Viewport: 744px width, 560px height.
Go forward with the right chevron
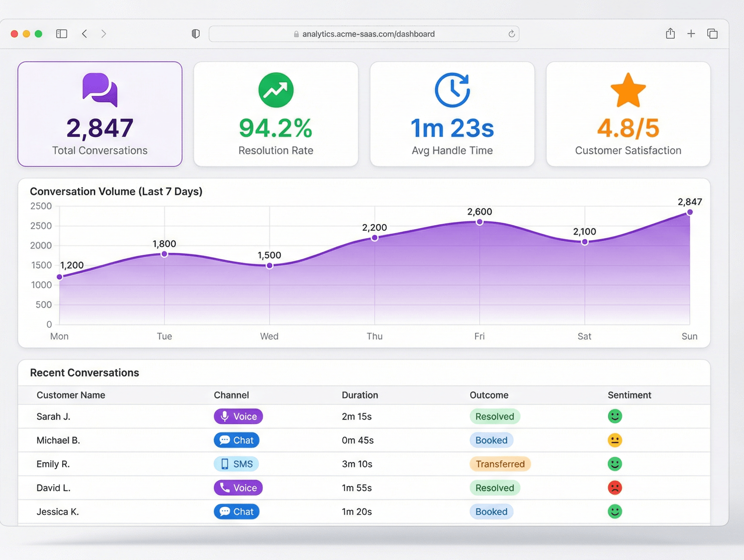pos(104,34)
